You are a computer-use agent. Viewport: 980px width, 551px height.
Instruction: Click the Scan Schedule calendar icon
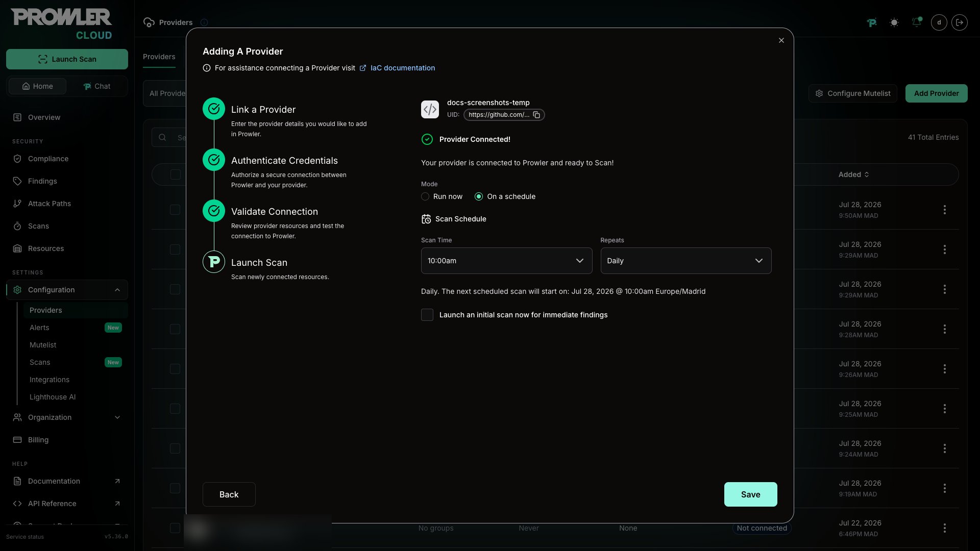point(426,219)
